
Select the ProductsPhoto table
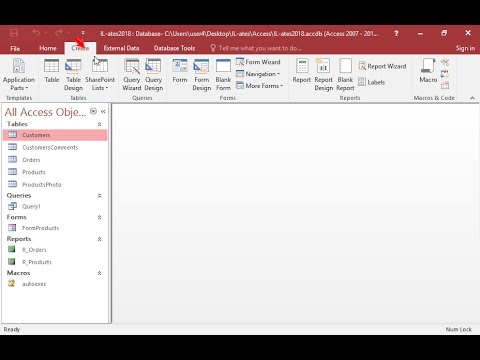pyautogui.click(x=55, y=184)
